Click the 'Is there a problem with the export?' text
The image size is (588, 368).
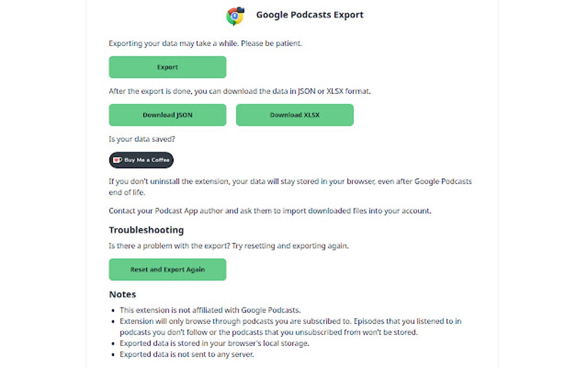point(228,246)
